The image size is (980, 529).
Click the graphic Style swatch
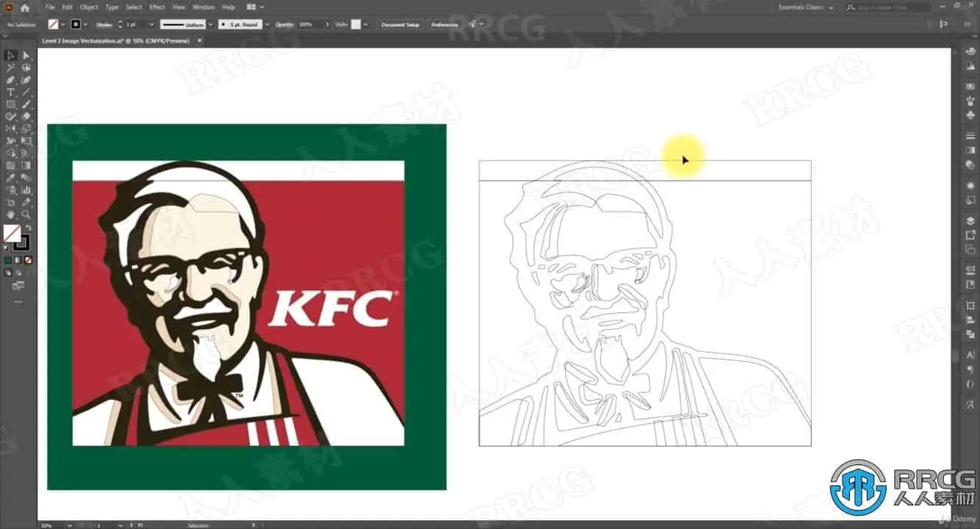click(356, 24)
